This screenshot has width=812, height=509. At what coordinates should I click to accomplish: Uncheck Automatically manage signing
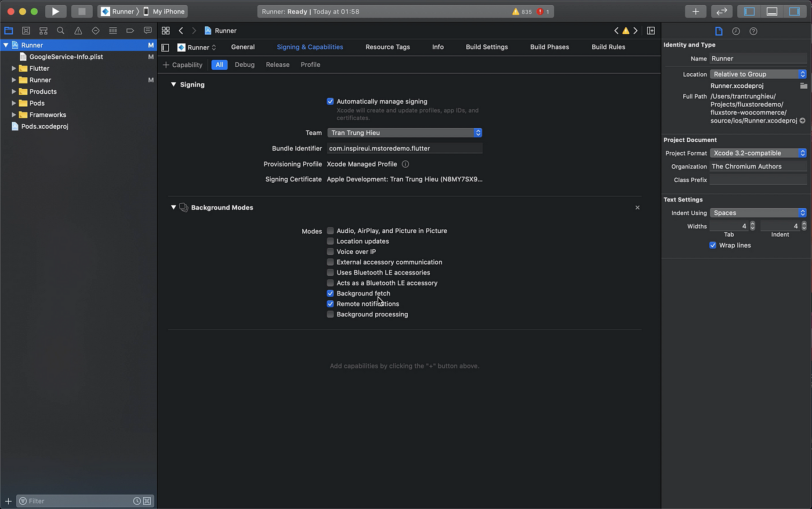tap(330, 102)
